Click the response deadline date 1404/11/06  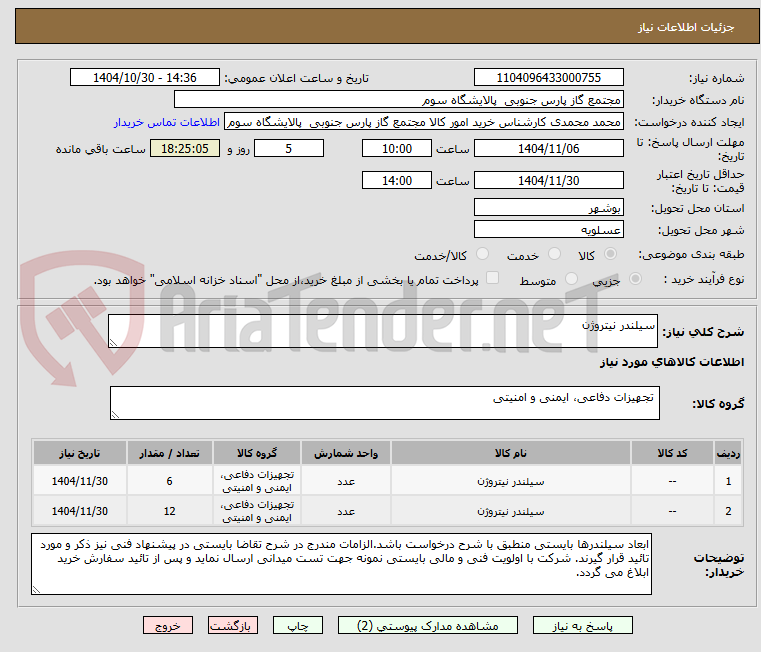tap(548, 148)
